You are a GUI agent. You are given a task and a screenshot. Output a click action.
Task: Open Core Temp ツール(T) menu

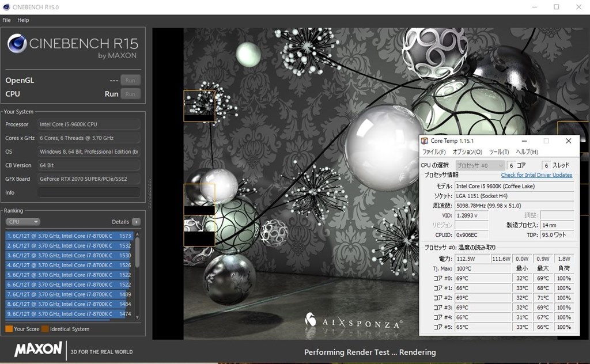point(499,152)
